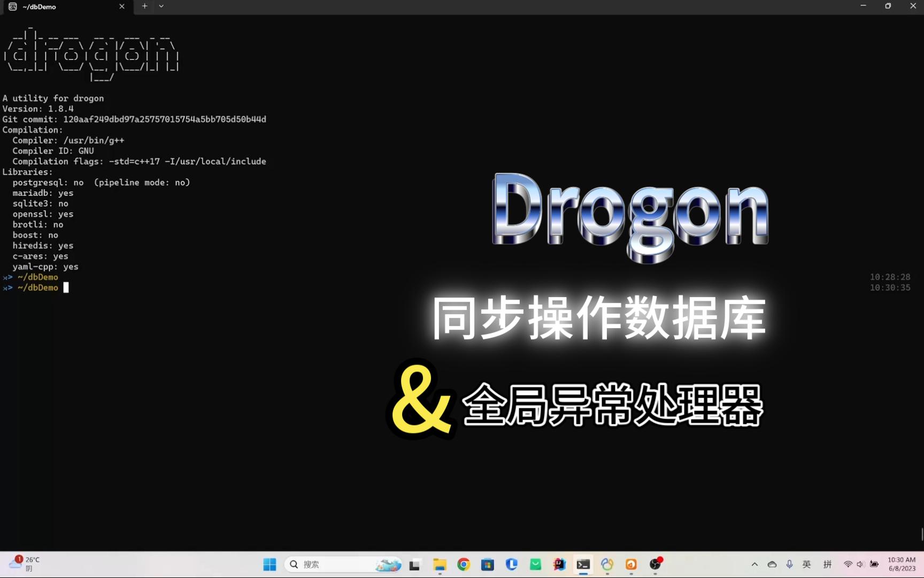Click the Git commit hash text

(165, 119)
